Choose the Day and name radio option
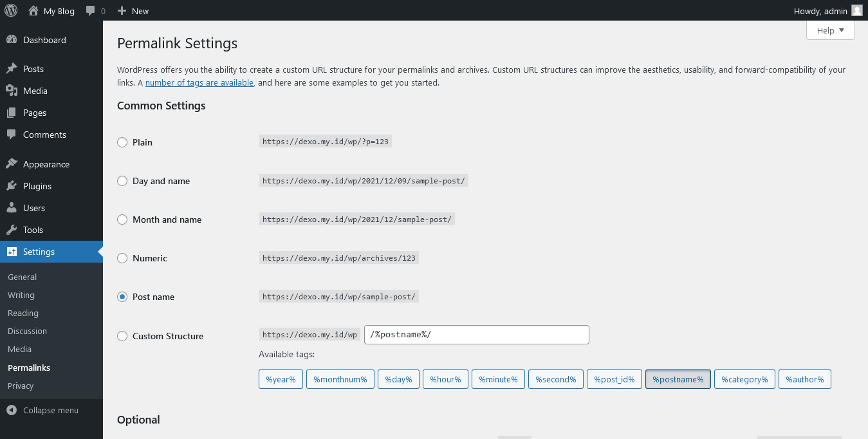The width and height of the screenshot is (868, 439). (122, 181)
